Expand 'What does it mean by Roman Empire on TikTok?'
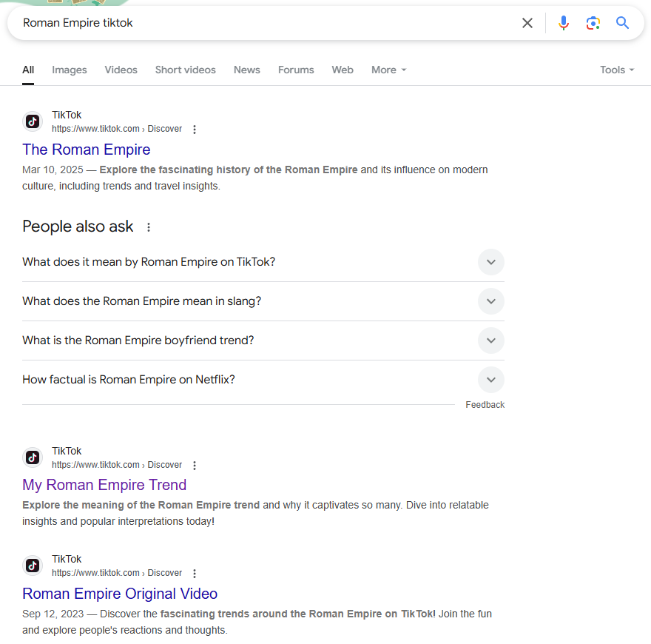 [x=491, y=262]
